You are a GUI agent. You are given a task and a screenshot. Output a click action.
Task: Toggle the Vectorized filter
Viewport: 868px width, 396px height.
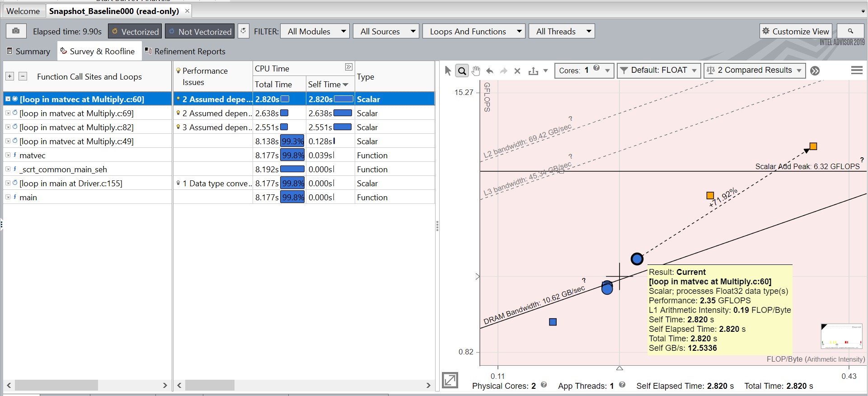(135, 31)
